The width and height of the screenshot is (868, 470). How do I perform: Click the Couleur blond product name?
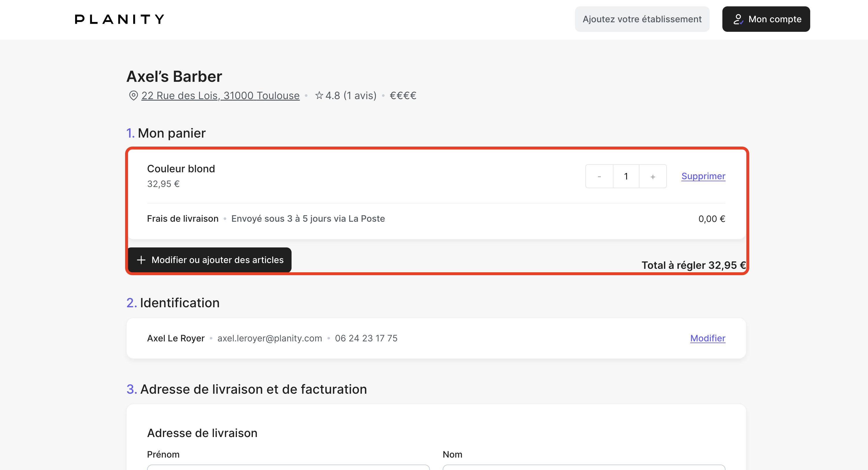[x=181, y=169]
